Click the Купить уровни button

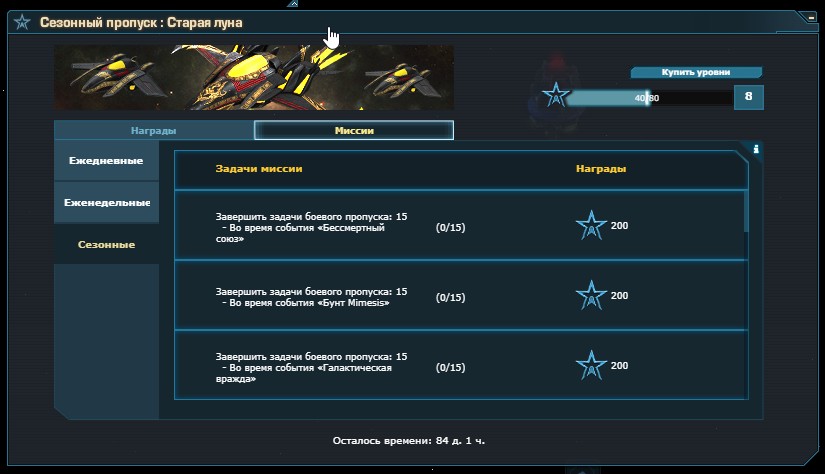[x=696, y=72]
